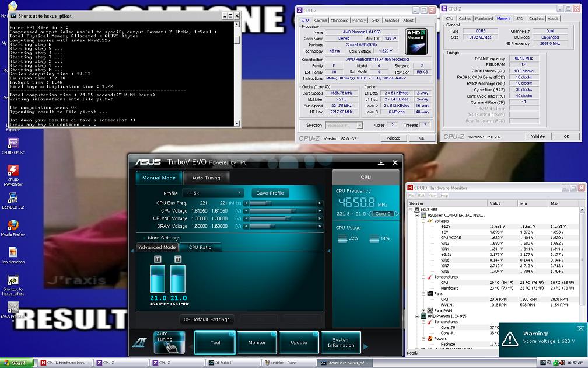
Task: Open the Profile 4.6x dropdown in TurboV EVO
Action: point(213,193)
